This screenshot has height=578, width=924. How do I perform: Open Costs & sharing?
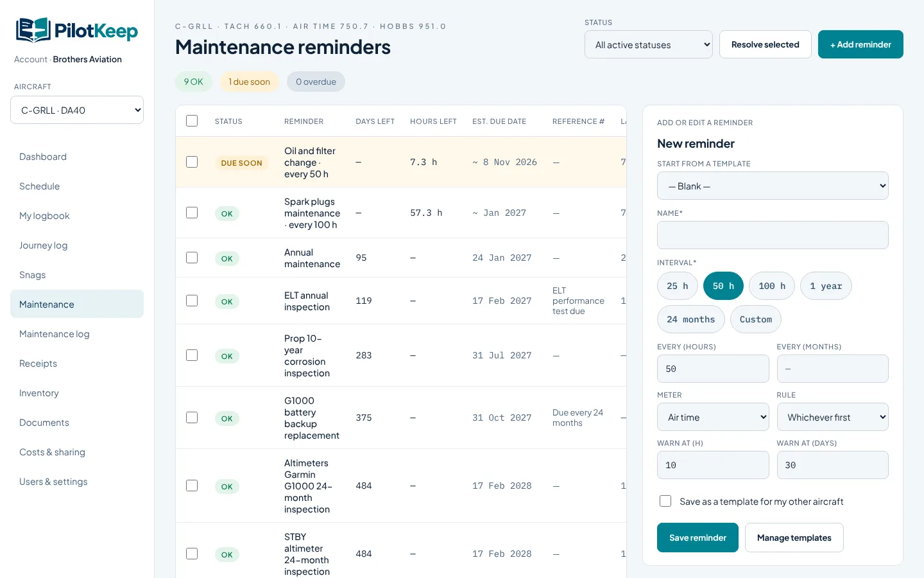click(x=77, y=452)
